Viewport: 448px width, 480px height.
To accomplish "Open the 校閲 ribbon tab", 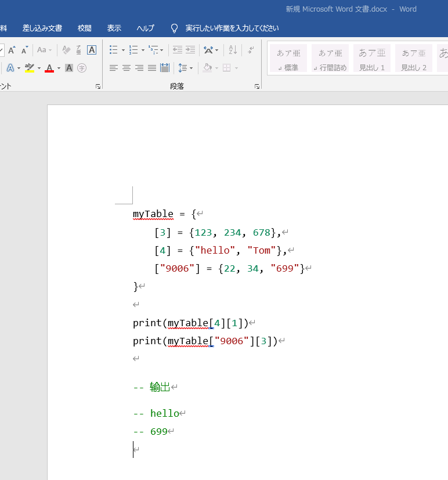I will [x=85, y=28].
